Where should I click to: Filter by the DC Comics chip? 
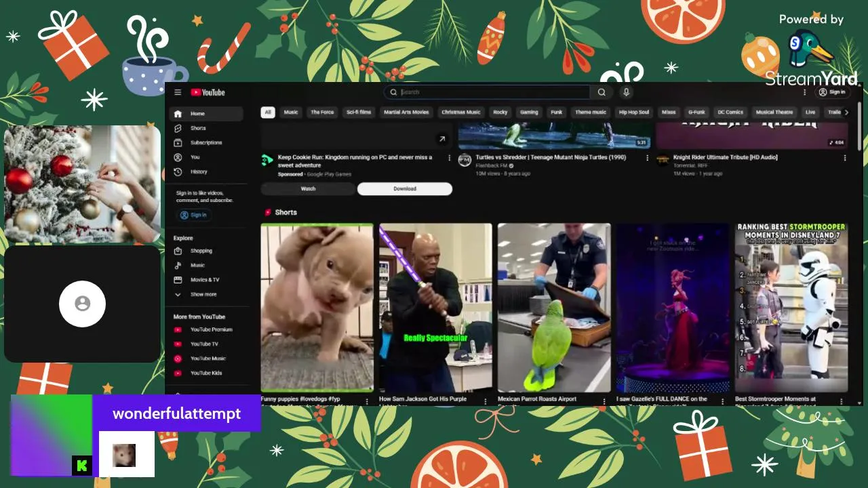(730, 113)
